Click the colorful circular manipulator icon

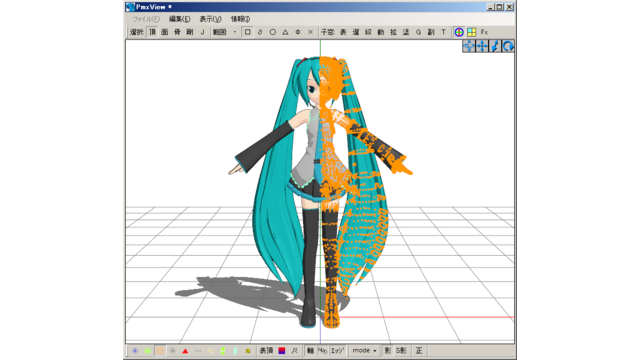pyautogui.click(x=459, y=32)
